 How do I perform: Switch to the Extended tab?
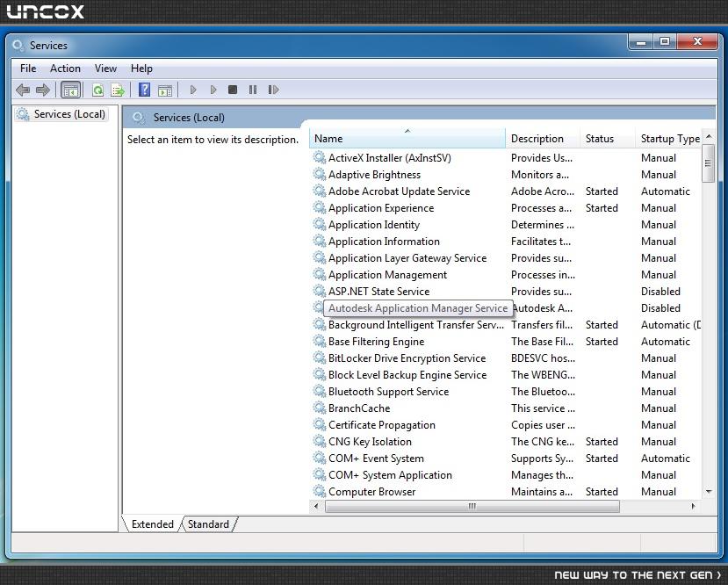tap(152, 524)
